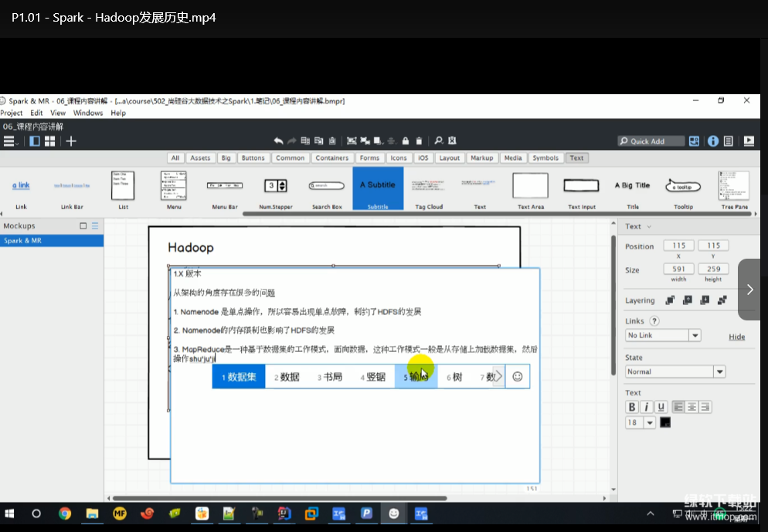Pick the Tooltip control thumbnail
Image resolution: width=768 pixels, height=532 pixels.
click(x=683, y=190)
